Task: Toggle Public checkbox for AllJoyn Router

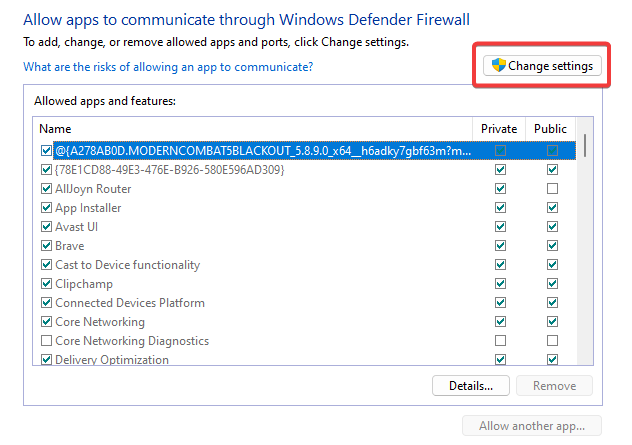Action: [x=552, y=189]
